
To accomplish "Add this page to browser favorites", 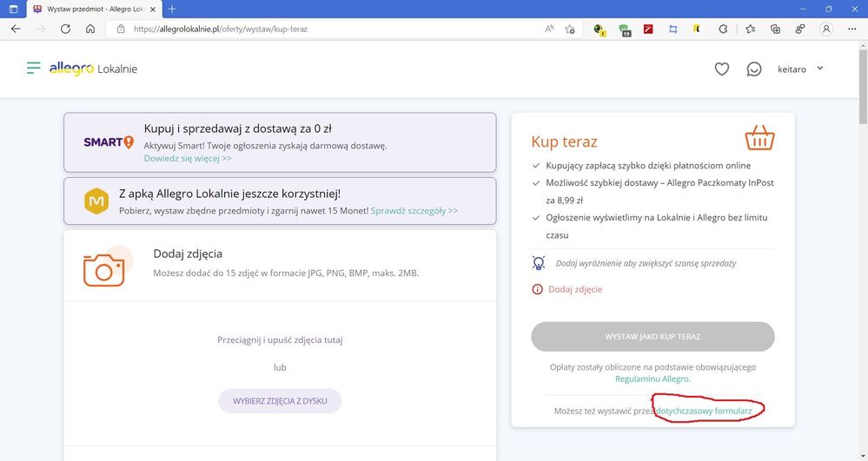I will [570, 29].
